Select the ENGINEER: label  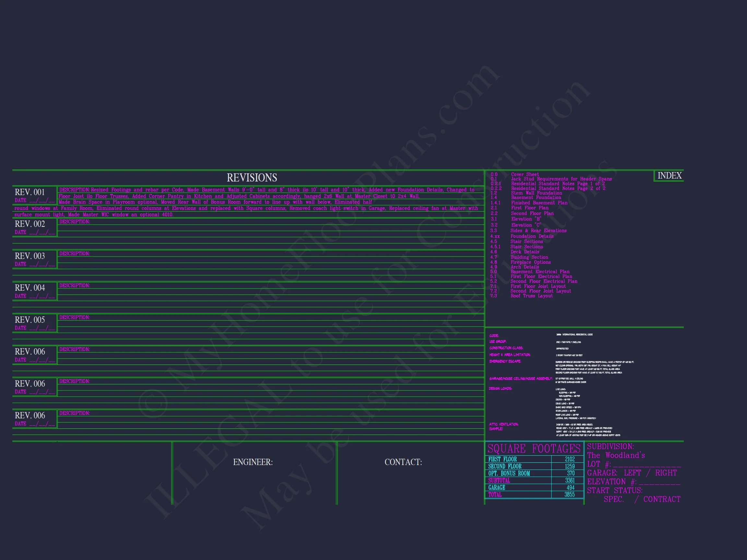point(253,462)
